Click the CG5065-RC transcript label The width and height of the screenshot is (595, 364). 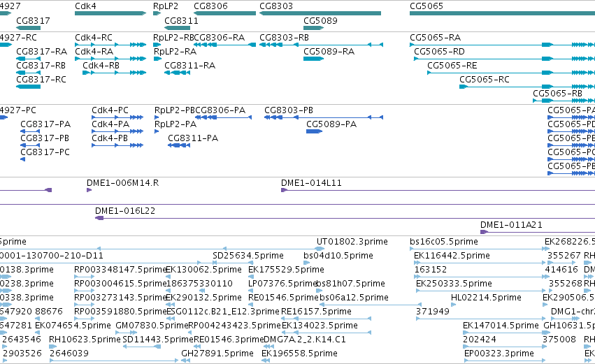(x=485, y=80)
